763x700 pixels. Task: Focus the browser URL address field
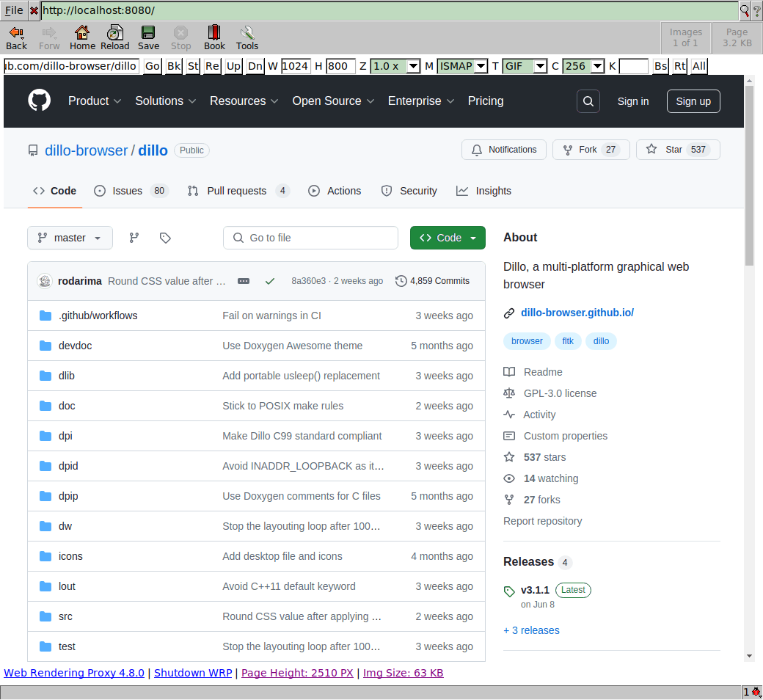(x=390, y=11)
